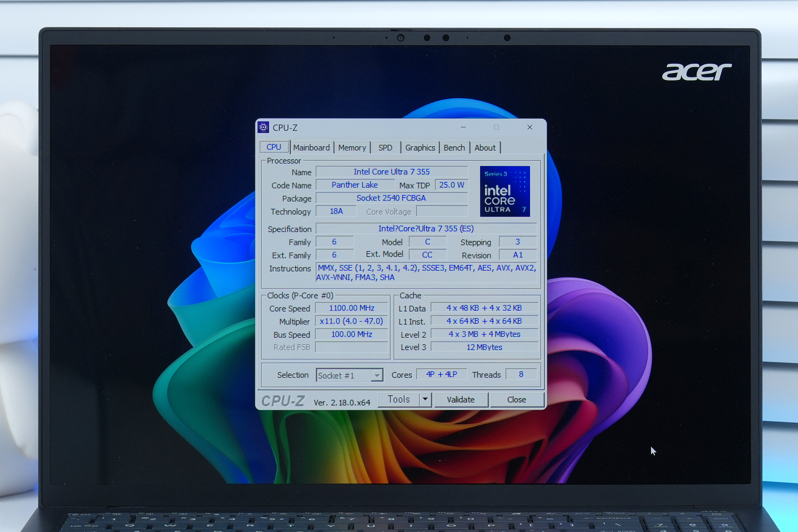Image resolution: width=798 pixels, height=532 pixels.
Task: Click the core speed '1100.00 MHz'
Action: [351, 308]
